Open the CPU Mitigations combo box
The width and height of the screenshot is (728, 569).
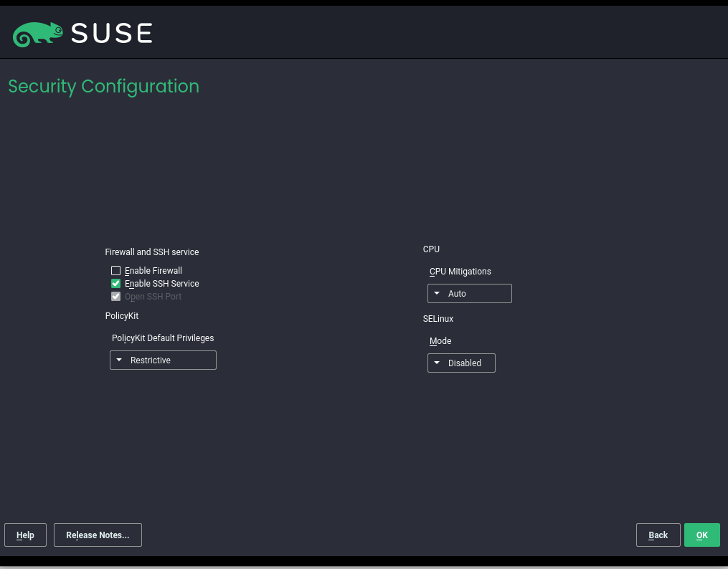pos(470,293)
